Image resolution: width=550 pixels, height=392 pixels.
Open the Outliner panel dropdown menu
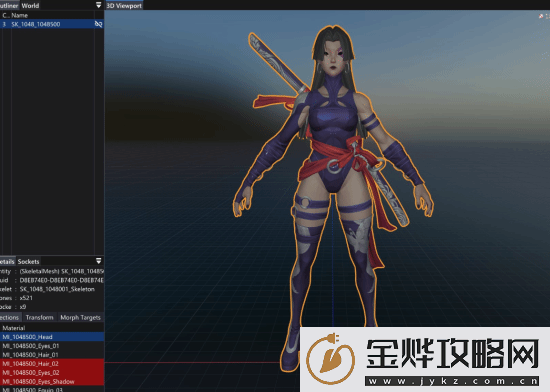(99, 5)
